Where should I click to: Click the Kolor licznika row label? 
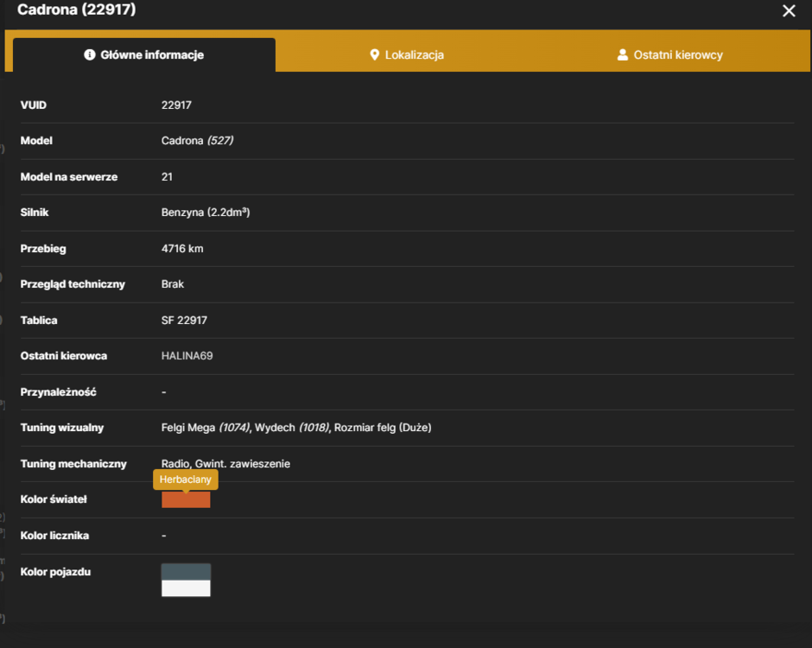[x=55, y=536]
